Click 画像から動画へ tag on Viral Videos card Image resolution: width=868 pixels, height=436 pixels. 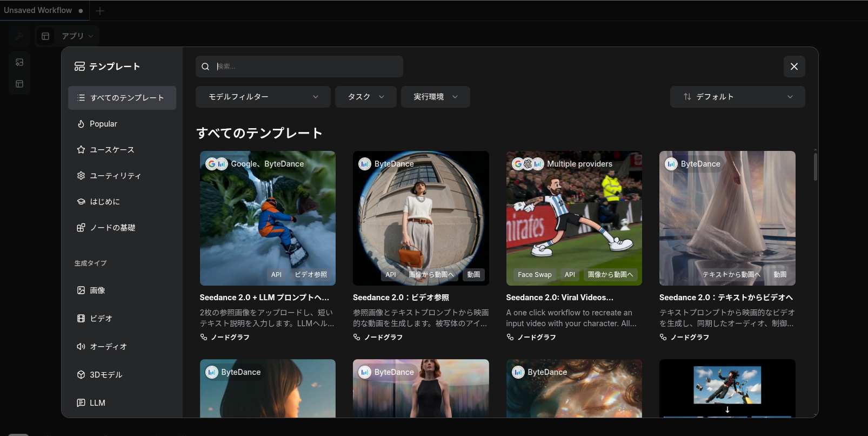pos(610,275)
